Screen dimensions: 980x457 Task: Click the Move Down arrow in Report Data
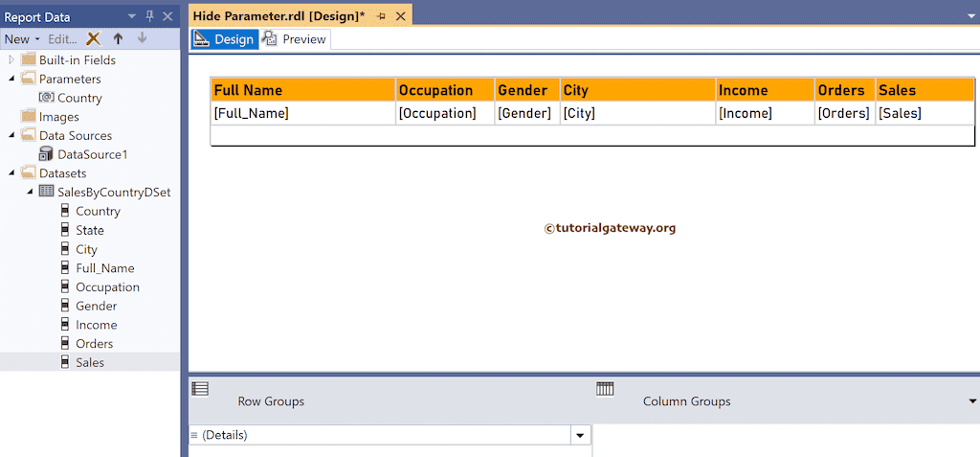pyautogui.click(x=142, y=39)
